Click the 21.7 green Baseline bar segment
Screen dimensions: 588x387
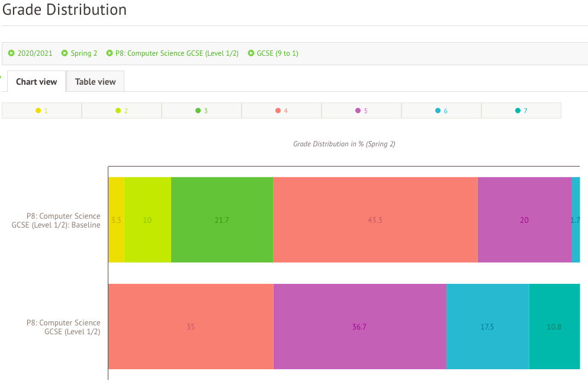(x=221, y=220)
